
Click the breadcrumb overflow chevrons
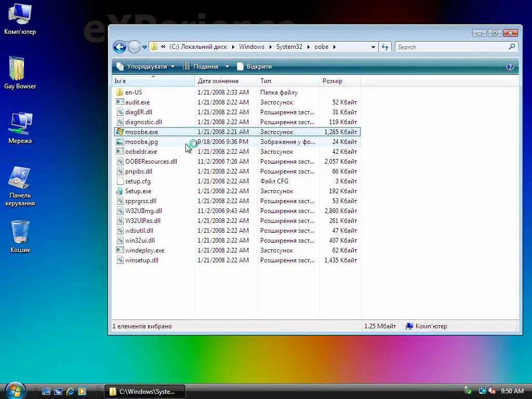click(163, 47)
